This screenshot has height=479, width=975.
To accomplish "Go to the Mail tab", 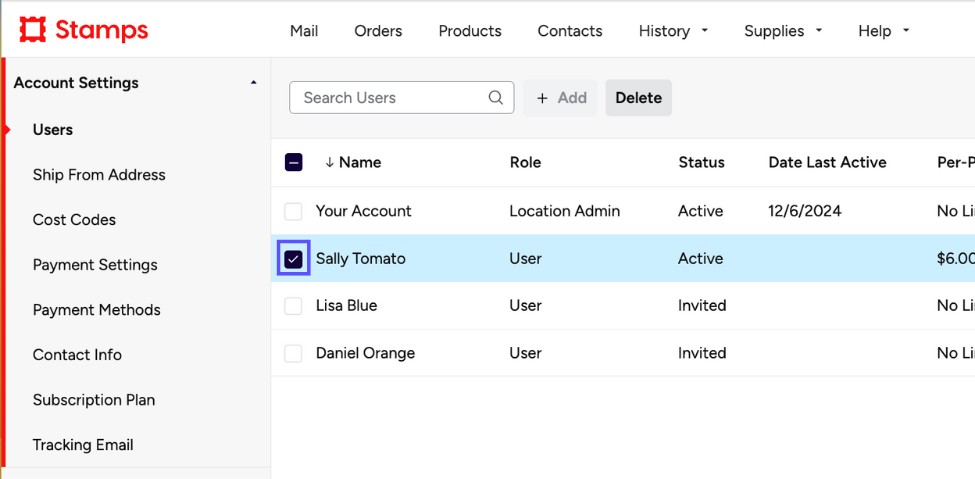I will (304, 31).
